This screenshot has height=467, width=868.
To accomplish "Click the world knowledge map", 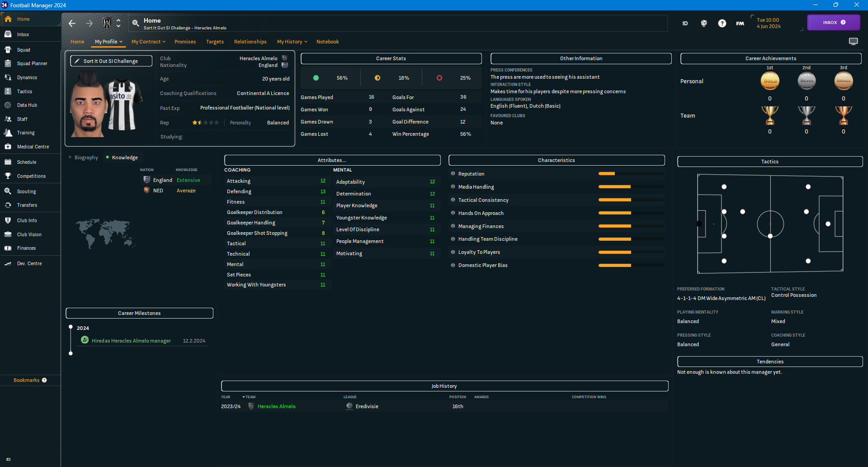I will 105,233.
